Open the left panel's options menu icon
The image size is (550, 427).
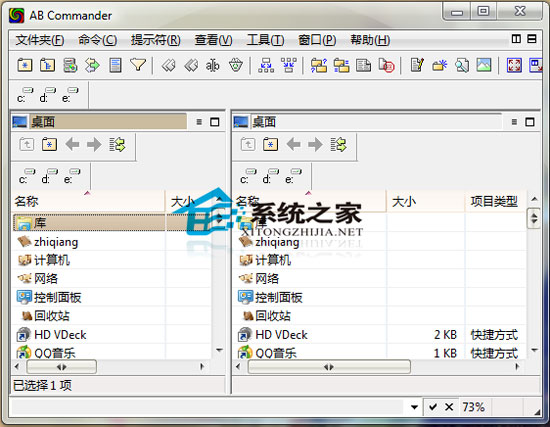pyautogui.click(x=199, y=122)
